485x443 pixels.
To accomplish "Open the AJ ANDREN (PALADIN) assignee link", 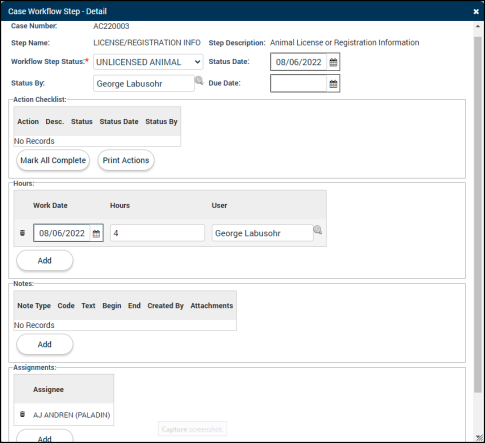I will coord(71,415).
